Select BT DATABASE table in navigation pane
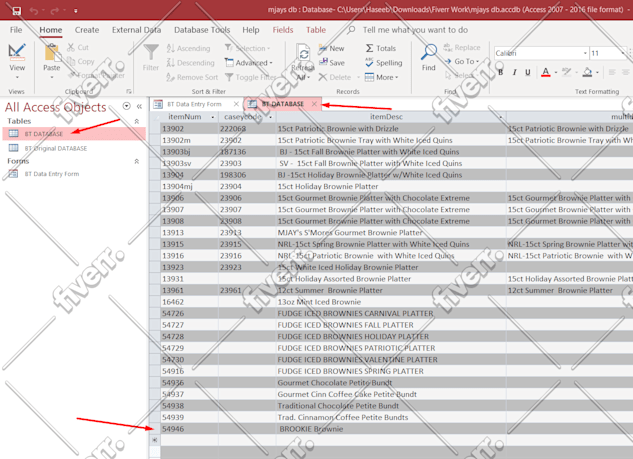The height and width of the screenshot is (459, 633). click(74, 134)
